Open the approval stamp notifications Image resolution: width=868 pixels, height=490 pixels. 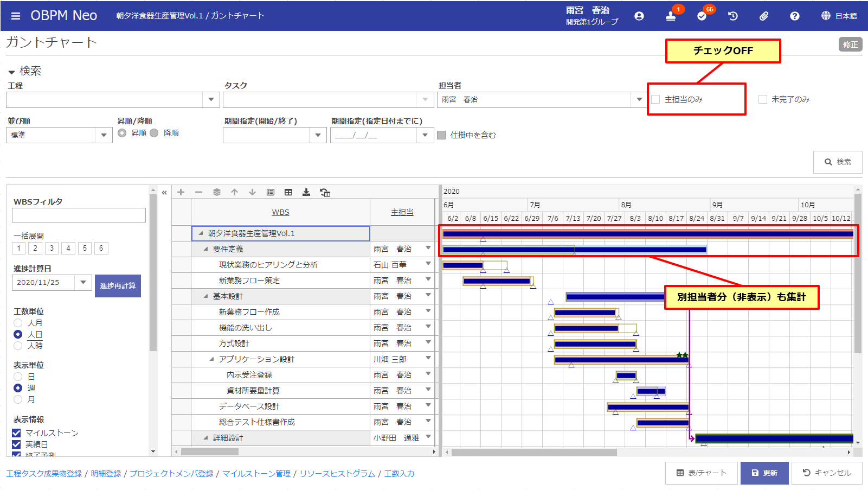pos(671,16)
